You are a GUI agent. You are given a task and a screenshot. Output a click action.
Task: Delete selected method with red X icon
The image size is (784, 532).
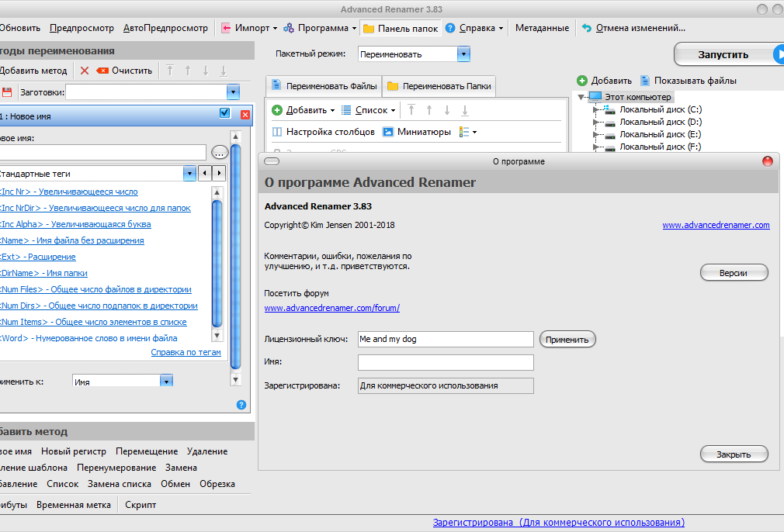pos(85,71)
